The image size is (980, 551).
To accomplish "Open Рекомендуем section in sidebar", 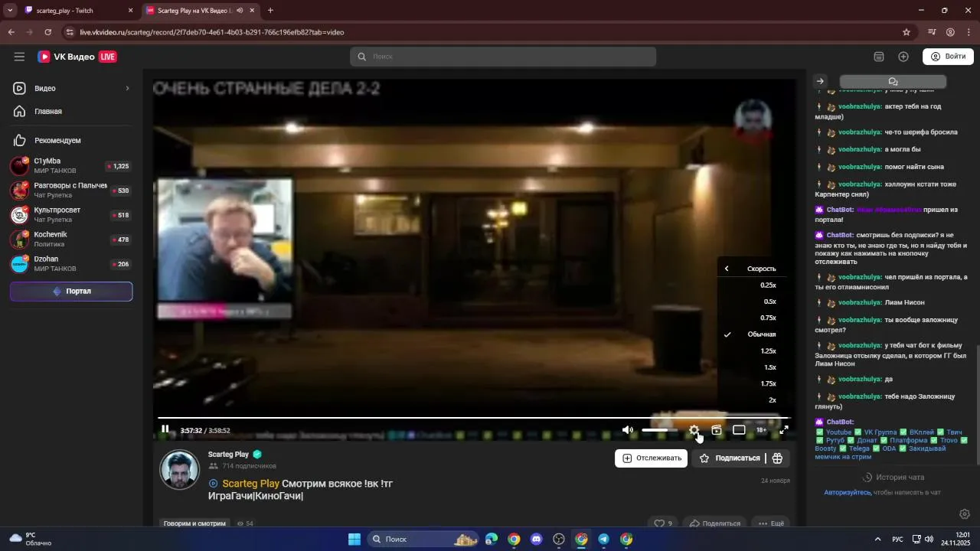I will point(71,141).
